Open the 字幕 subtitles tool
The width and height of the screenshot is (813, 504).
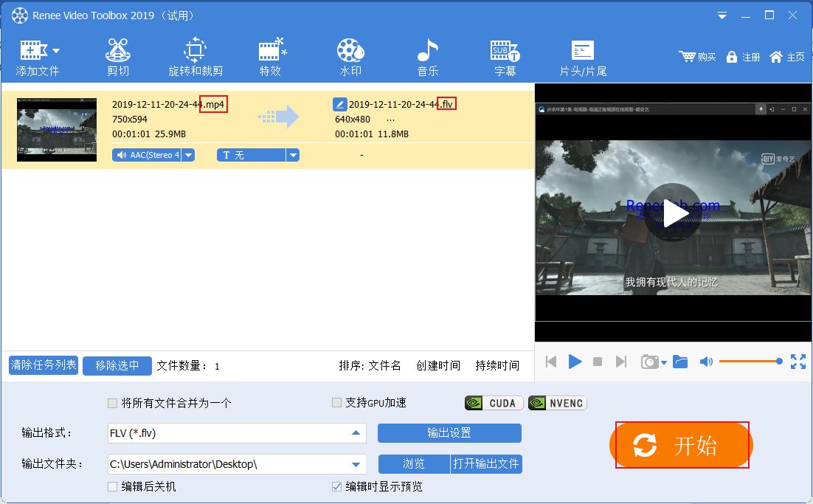(x=504, y=55)
